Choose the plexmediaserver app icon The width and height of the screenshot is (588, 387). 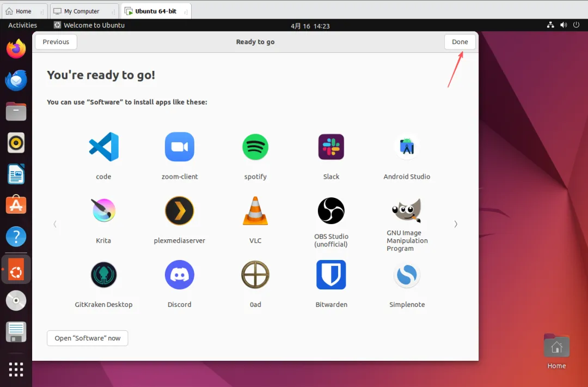pyautogui.click(x=180, y=210)
